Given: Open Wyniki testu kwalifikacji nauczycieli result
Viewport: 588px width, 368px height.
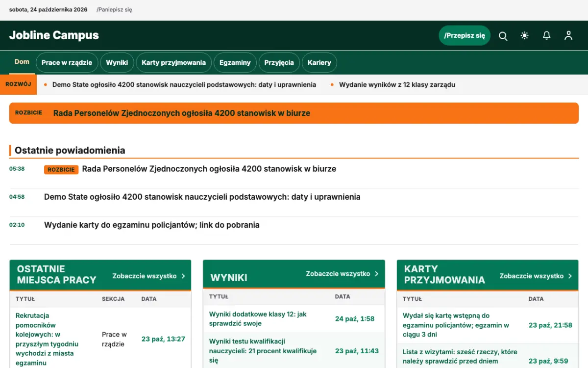Looking at the screenshot, I should (x=263, y=351).
